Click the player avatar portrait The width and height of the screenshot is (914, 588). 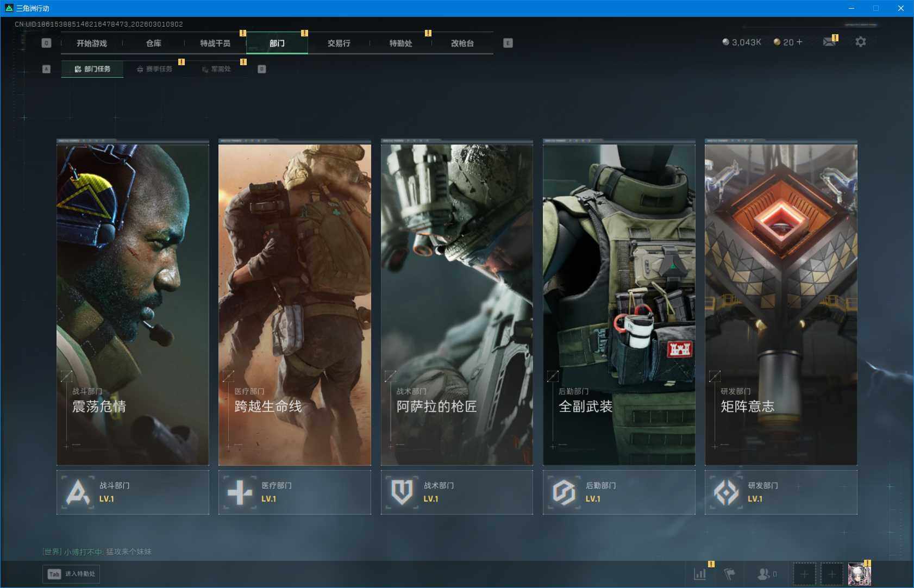pos(859,574)
